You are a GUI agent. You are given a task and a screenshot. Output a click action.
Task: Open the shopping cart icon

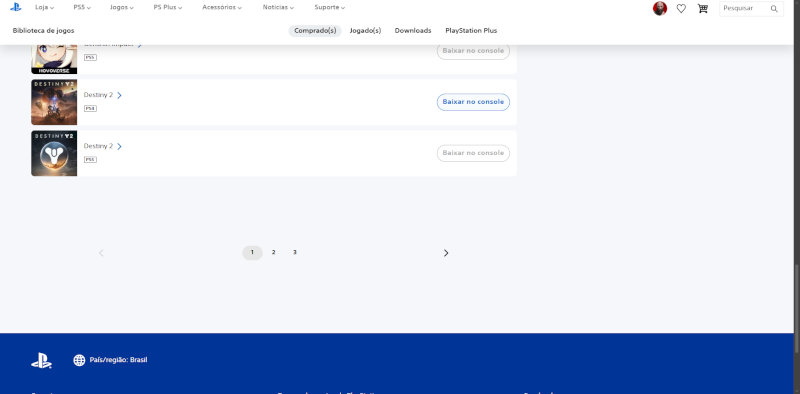point(703,8)
